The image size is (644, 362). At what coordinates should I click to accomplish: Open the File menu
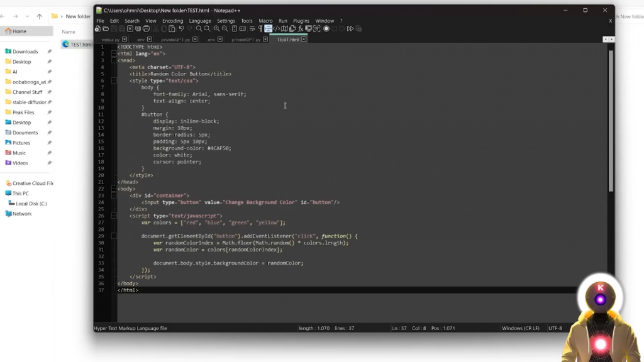[x=100, y=21]
